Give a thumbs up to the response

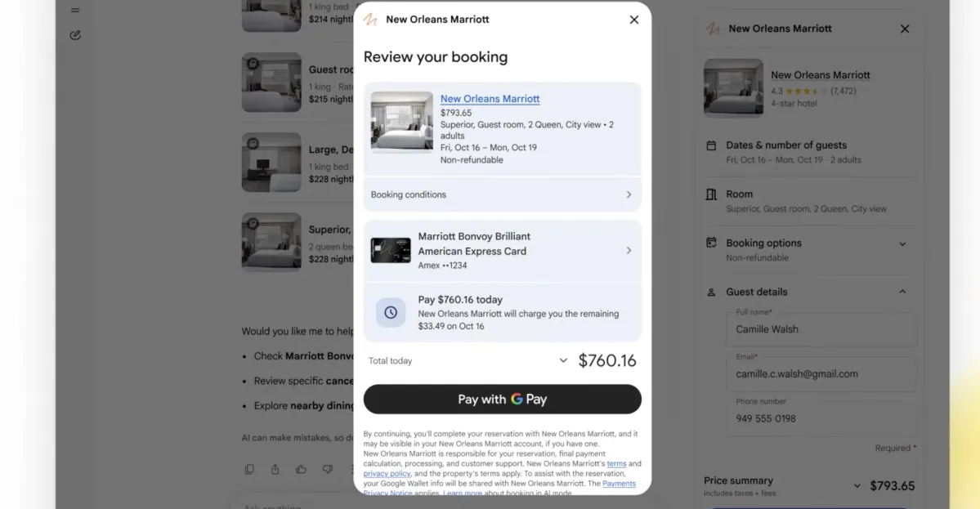click(x=302, y=469)
